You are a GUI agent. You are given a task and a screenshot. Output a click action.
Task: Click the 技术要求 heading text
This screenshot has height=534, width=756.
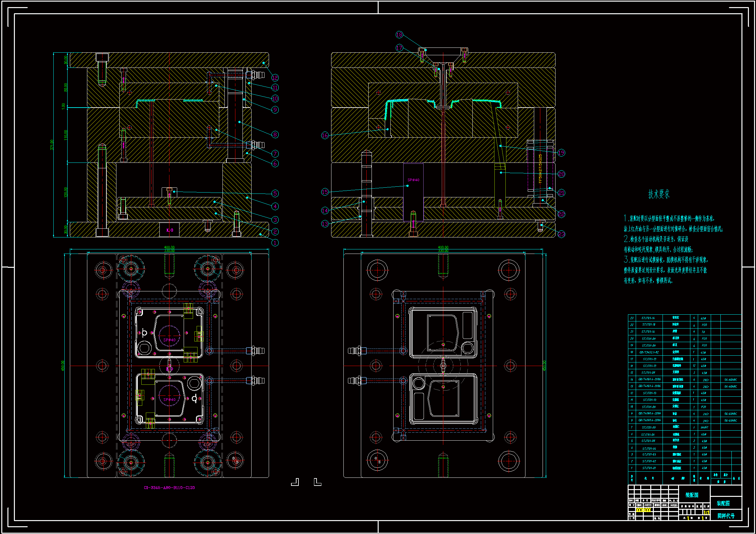(659, 194)
